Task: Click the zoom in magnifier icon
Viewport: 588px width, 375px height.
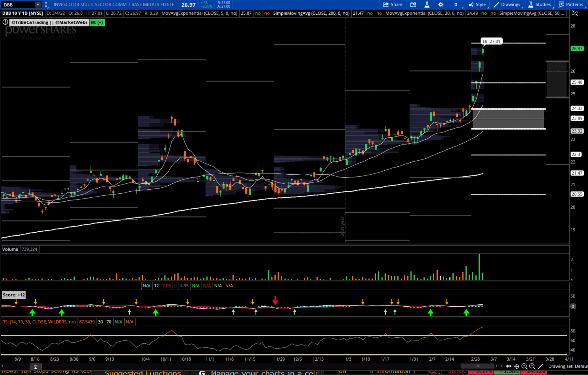Action: (524, 366)
